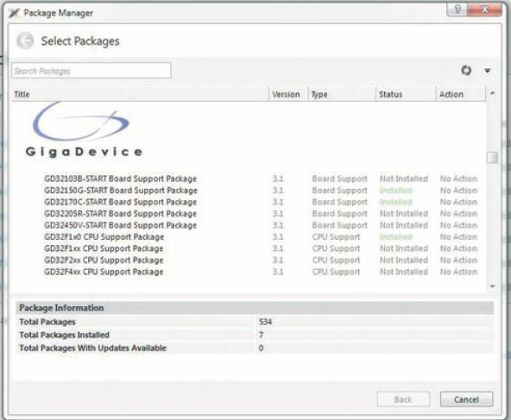Viewport: 511px width, 420px height.
Task: Click the back arrow icon beside Select Packages
Action: (25, 41)
